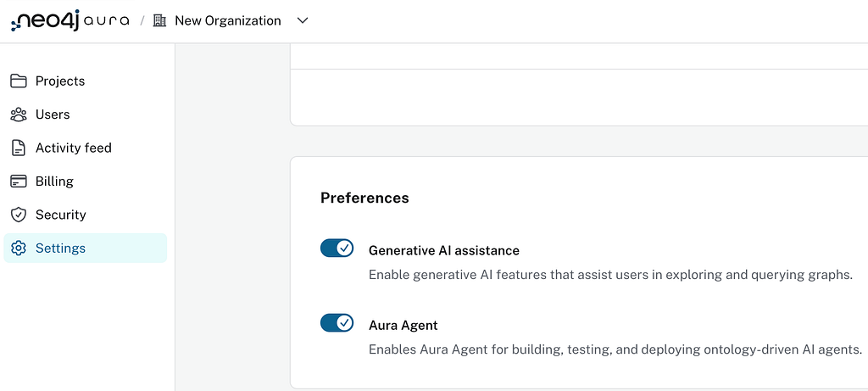Disable the Generative AI assistance toggle
This screenshot has width=868, height=391.
(337, 249)
